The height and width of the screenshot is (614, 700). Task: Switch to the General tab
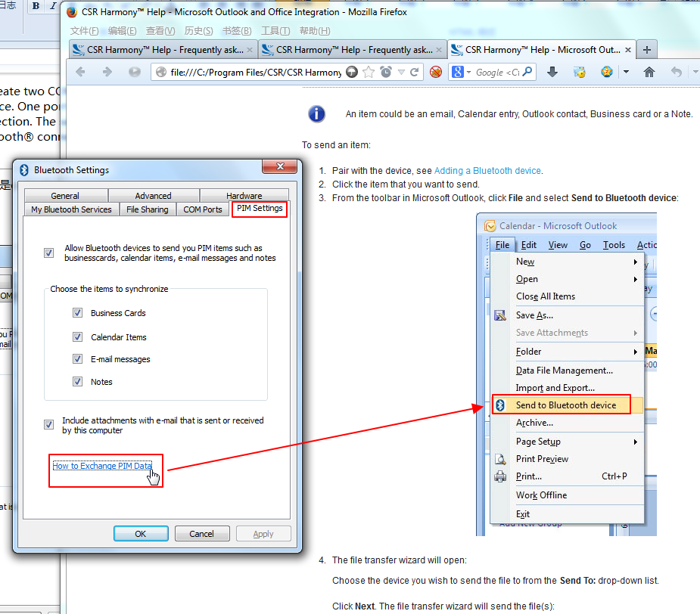[65, 195]
